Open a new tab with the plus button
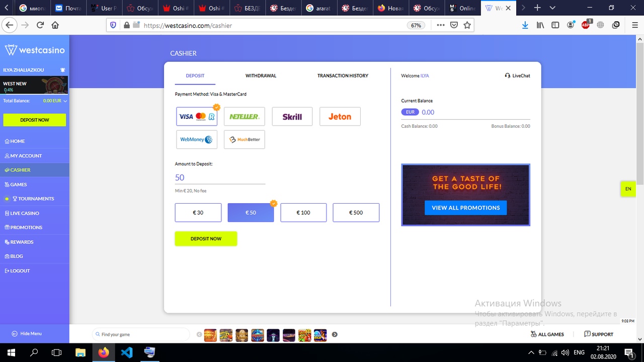This screenshot has height=362, width=644. tap(537, 8)
